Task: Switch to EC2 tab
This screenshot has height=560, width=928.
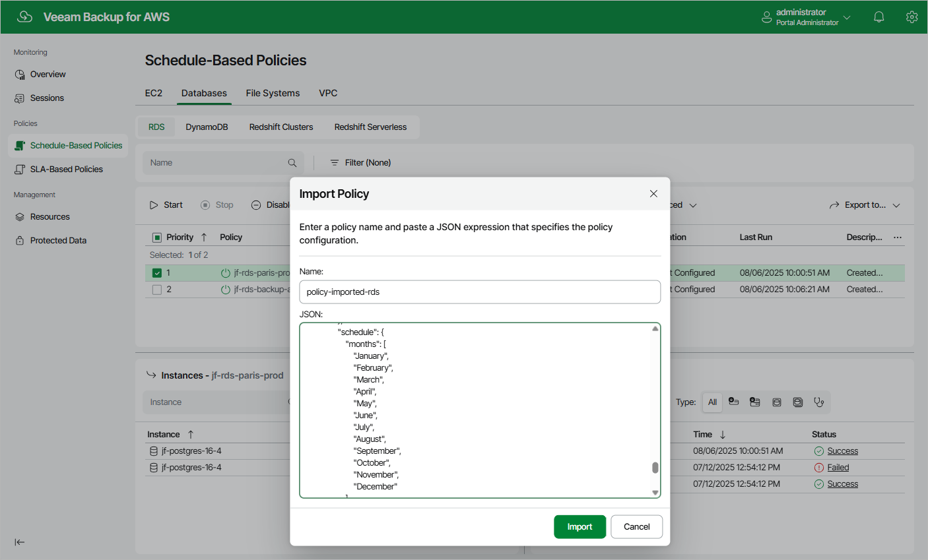Action: click(154, 94)
